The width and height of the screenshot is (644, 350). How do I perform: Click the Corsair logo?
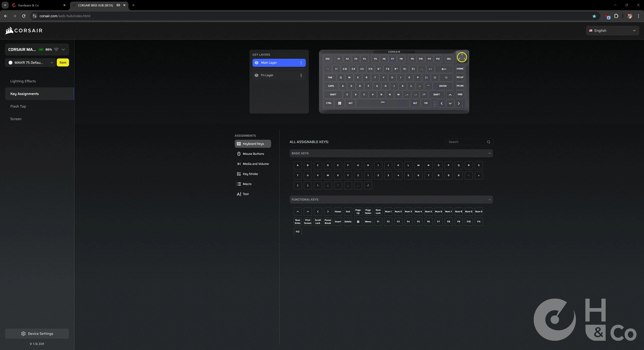(x=24, y=30)
